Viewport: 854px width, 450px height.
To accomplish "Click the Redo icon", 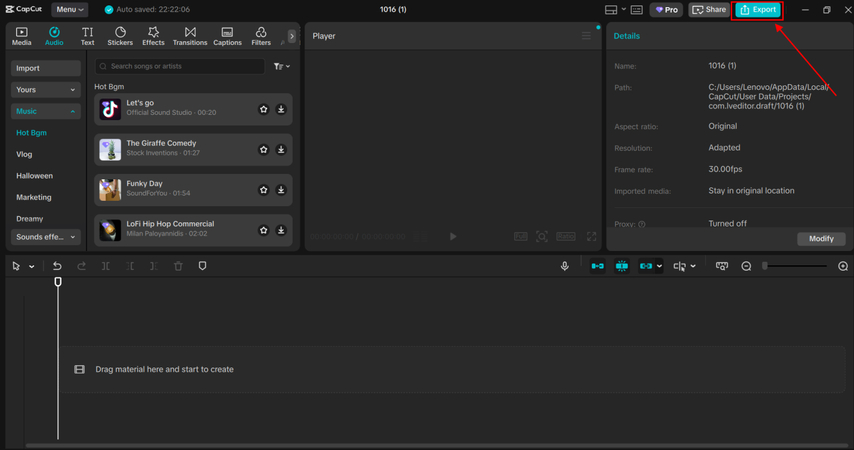I will click(82, 266).
